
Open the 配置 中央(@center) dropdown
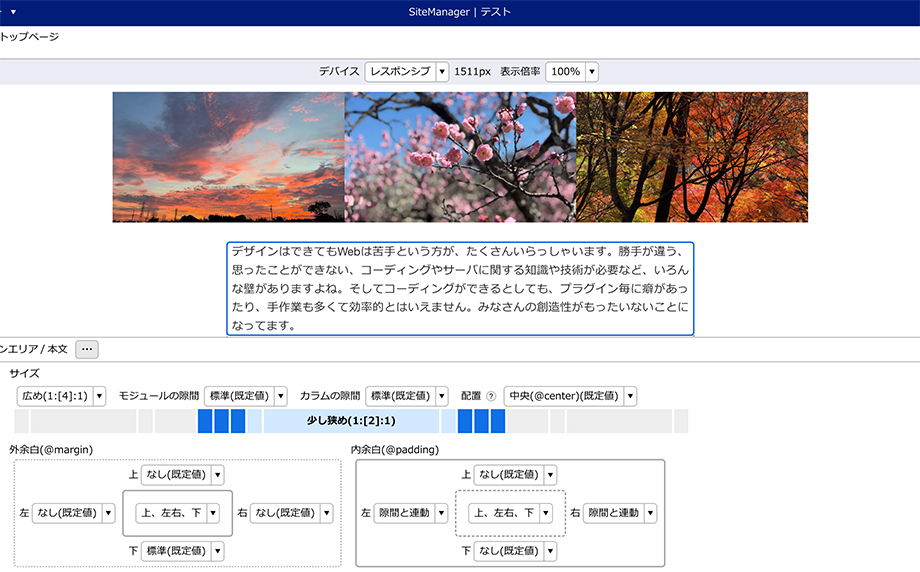coord(570,396)
